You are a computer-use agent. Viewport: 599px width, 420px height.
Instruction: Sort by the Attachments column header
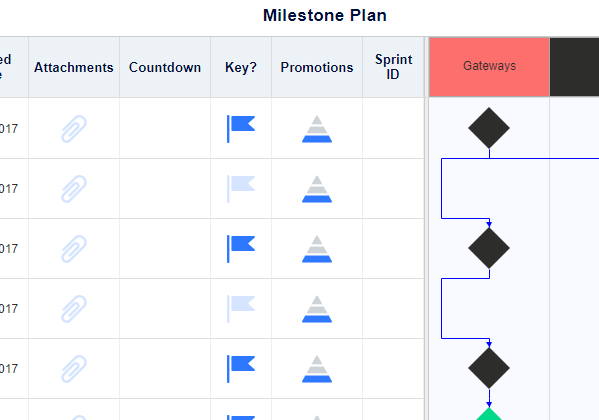[74, 67]
